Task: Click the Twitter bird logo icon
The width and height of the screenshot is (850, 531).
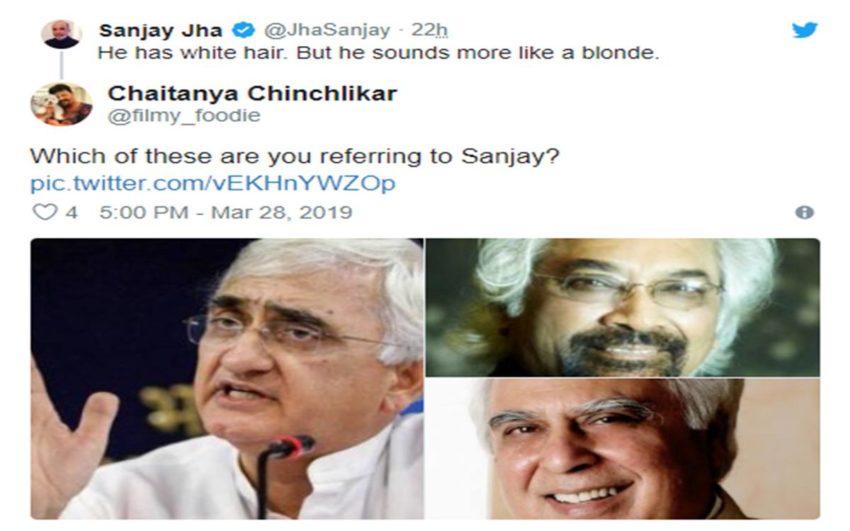Action: (804, 29)
